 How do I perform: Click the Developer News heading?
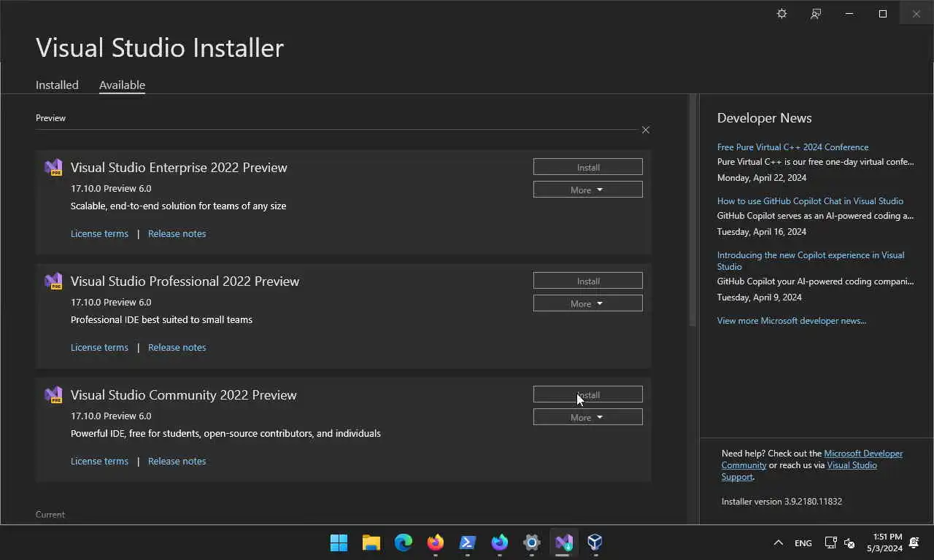click(764, 117)
